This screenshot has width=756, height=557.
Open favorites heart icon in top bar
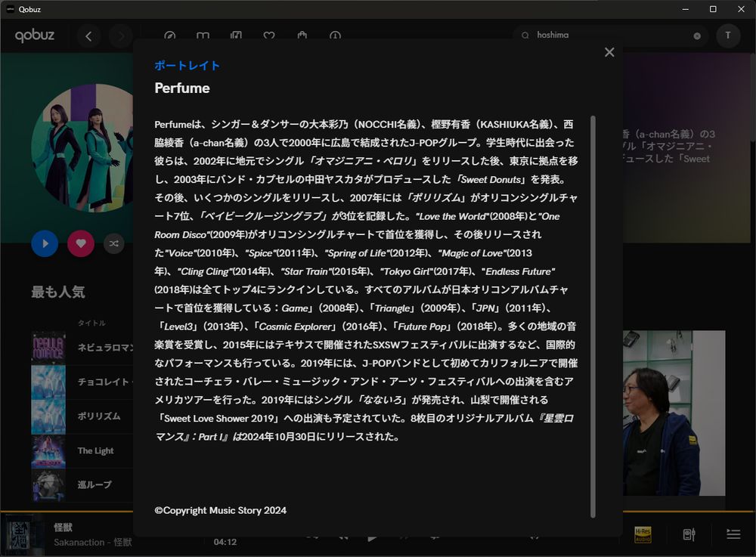pos(269,36)
